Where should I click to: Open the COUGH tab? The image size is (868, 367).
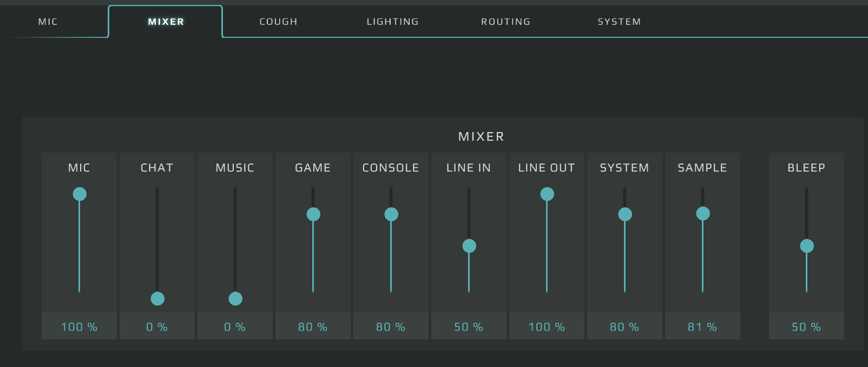pyautogui.click(x=278, y=22)
